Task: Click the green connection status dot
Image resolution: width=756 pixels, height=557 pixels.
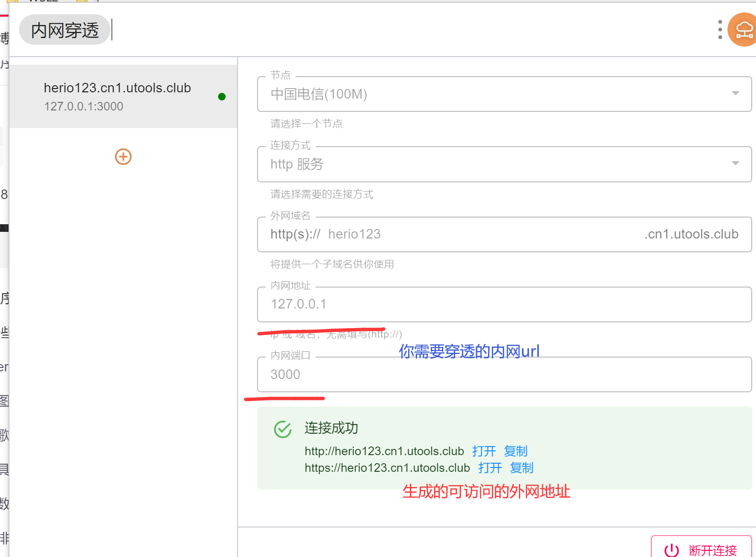Action: (222, 97)
